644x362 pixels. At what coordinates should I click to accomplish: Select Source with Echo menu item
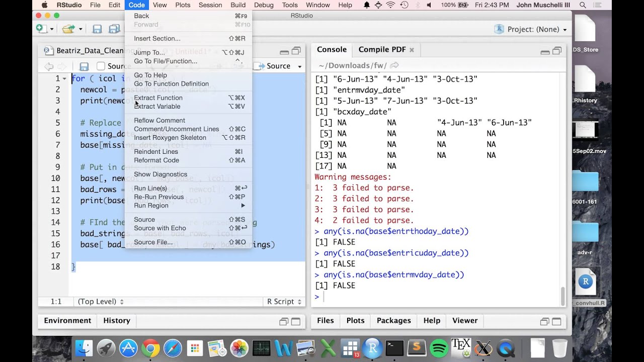(188, 228)
